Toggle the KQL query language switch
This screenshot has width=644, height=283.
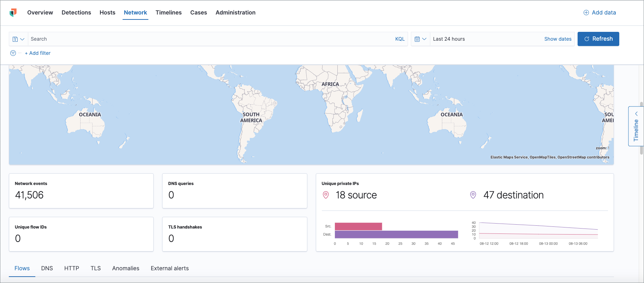(400, 39)
